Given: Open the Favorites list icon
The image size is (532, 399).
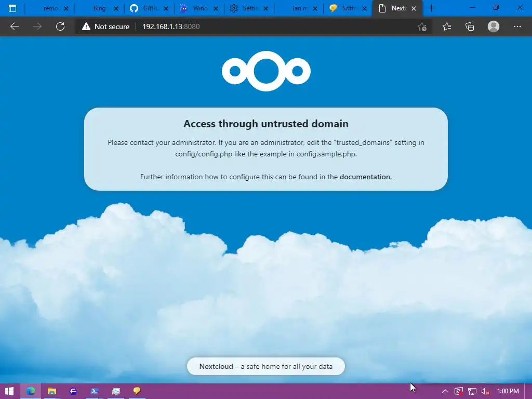Looking at the screenshot, I should (447, 26).
